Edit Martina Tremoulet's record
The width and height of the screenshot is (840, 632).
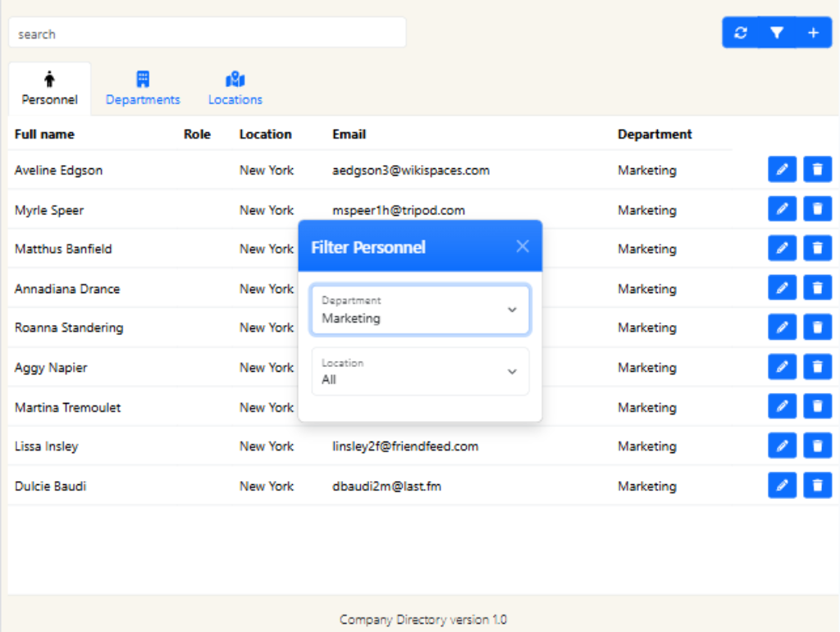782,406
